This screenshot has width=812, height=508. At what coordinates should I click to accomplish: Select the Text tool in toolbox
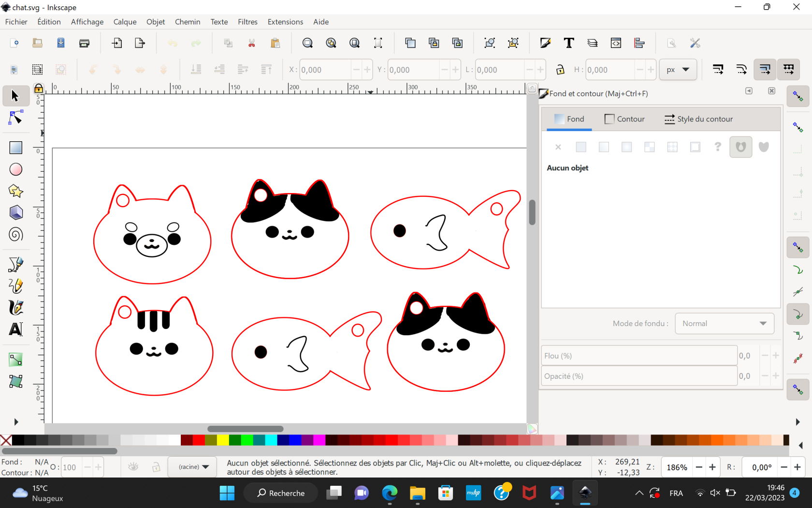pyautogui.click(x=16, y=329)
